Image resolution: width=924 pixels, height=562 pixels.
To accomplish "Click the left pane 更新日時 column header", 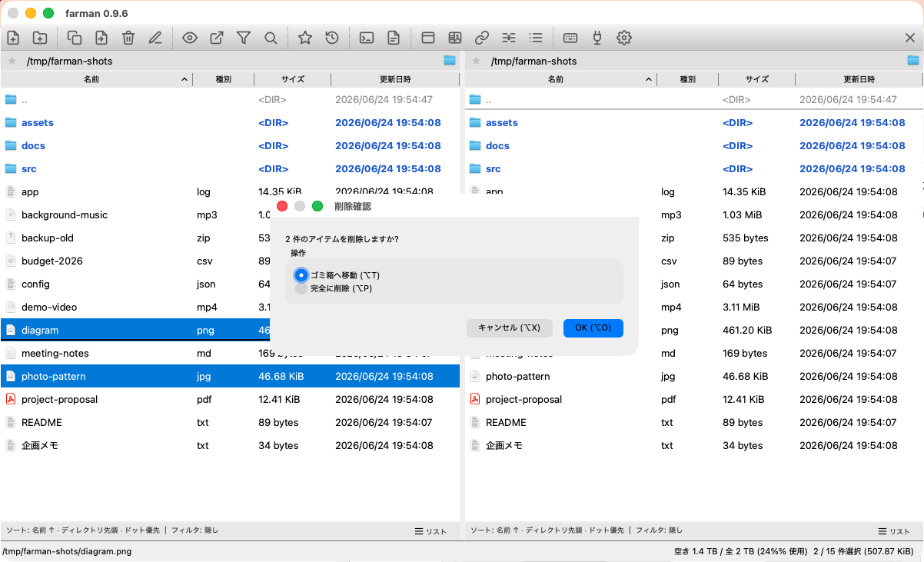I will (x=395, y=79).
